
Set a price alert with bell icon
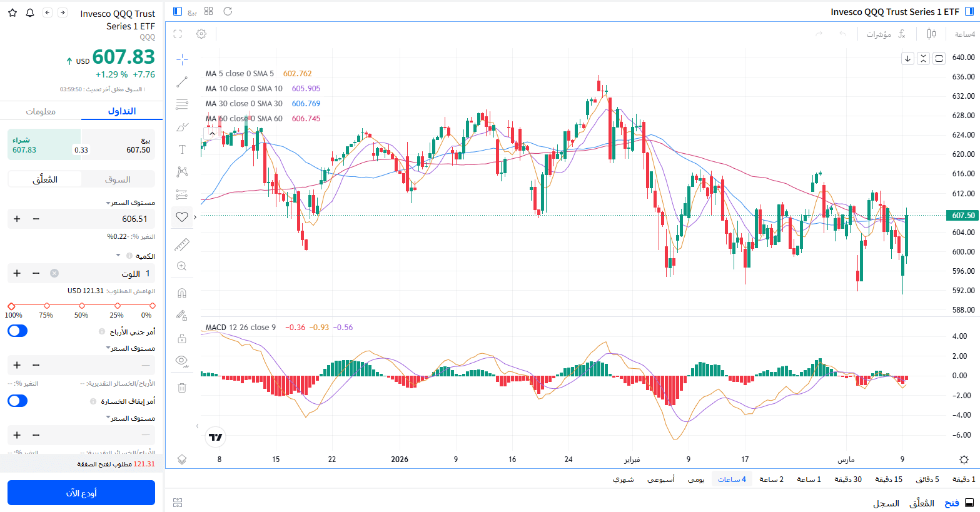pos(30,13)
